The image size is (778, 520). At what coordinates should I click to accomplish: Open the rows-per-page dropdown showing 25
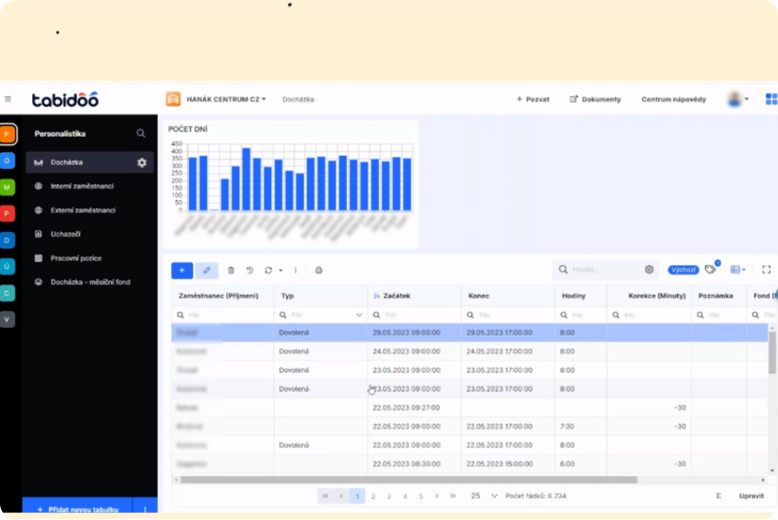tap(482, 496)
